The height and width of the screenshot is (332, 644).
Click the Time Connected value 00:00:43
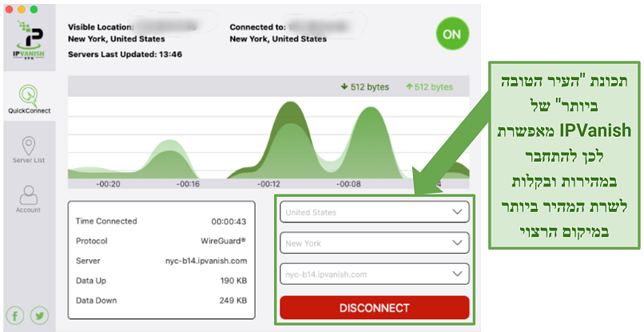coord(229,222)
